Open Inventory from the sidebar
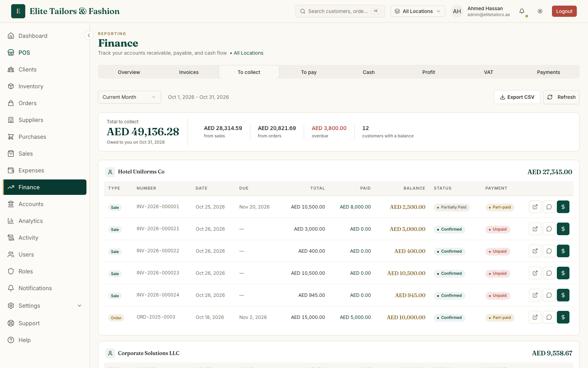This screenshot has height=368, width=588. [x=45, y=86]
